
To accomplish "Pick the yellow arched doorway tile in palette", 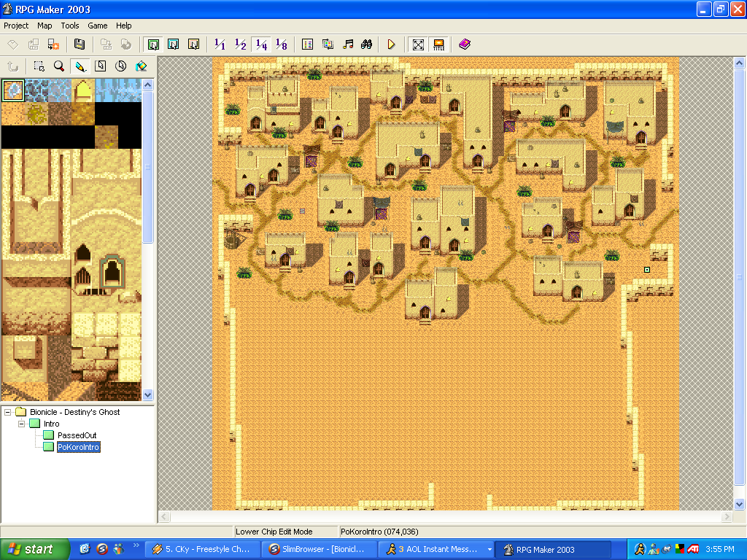I will pyautogui.click(x=83, y=90).
